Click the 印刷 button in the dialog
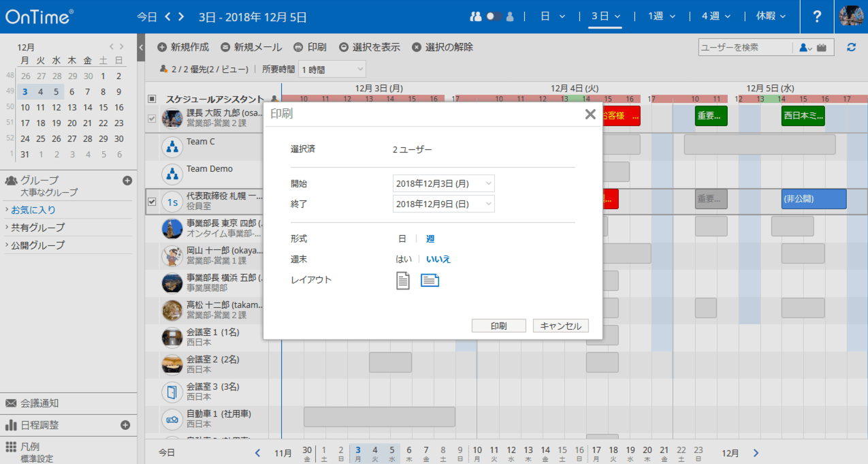Screen dimensions: 868x464 [498, 325]
